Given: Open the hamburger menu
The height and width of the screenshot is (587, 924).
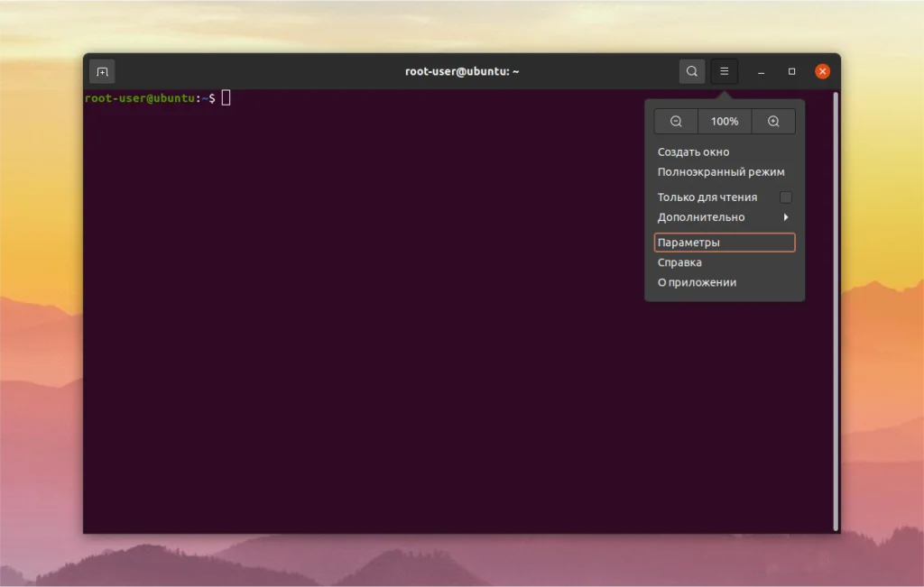Looking at the screenshot, I should click(724, 70).
